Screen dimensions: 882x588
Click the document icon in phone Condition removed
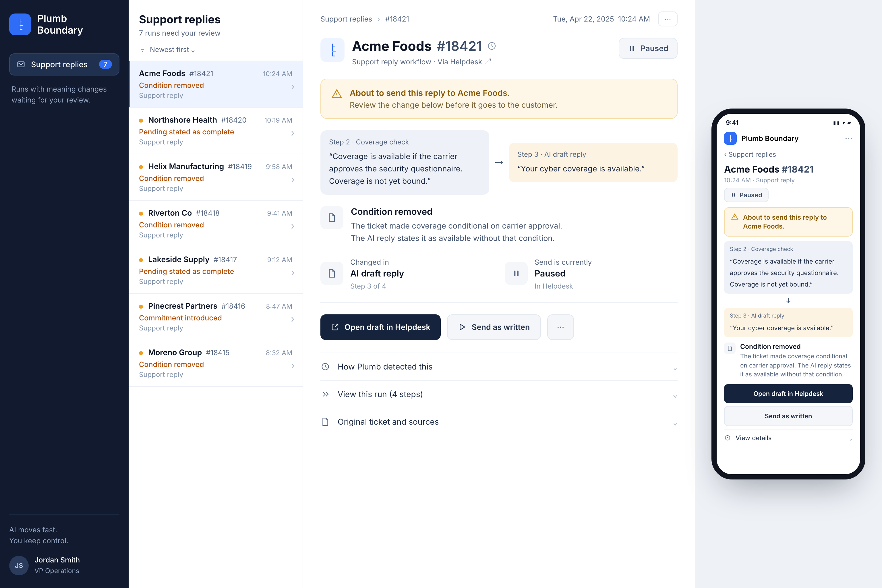[x=730, y=348]
